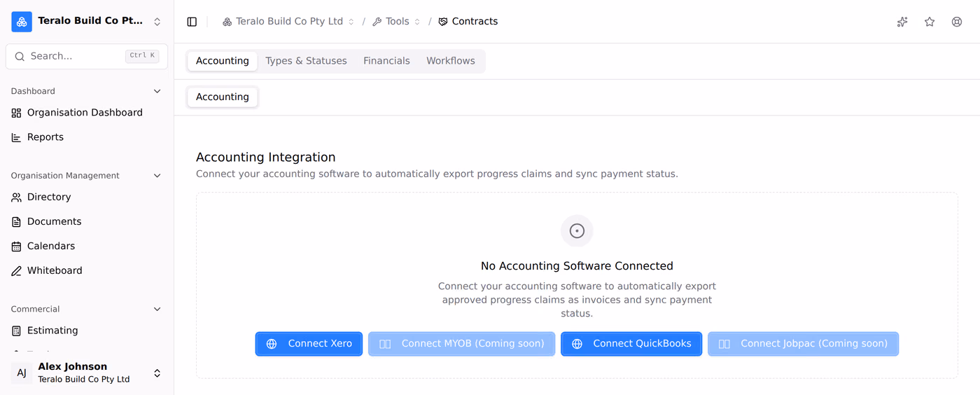Select the top Accounting tab
This screenshot has width=980, height=395.
click(x=223, y=61)
